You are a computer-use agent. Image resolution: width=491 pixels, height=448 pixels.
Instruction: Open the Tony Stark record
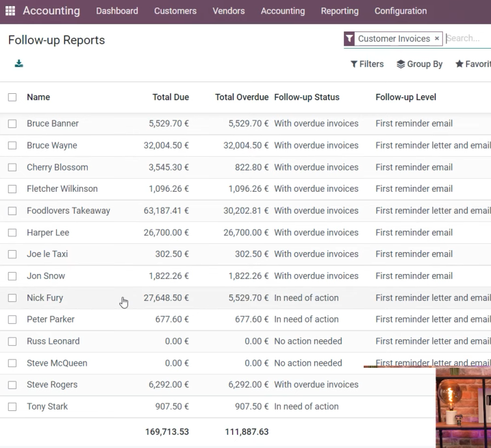47,407
